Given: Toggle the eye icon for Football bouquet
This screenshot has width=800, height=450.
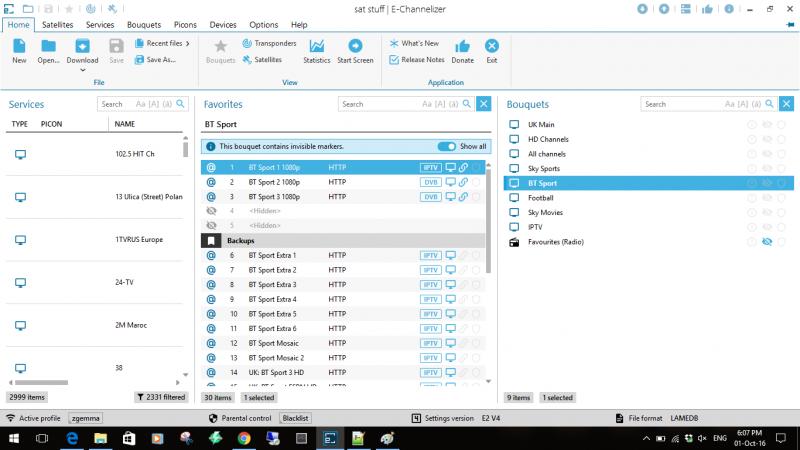Looking at the screenshot, I should [766, 198].
